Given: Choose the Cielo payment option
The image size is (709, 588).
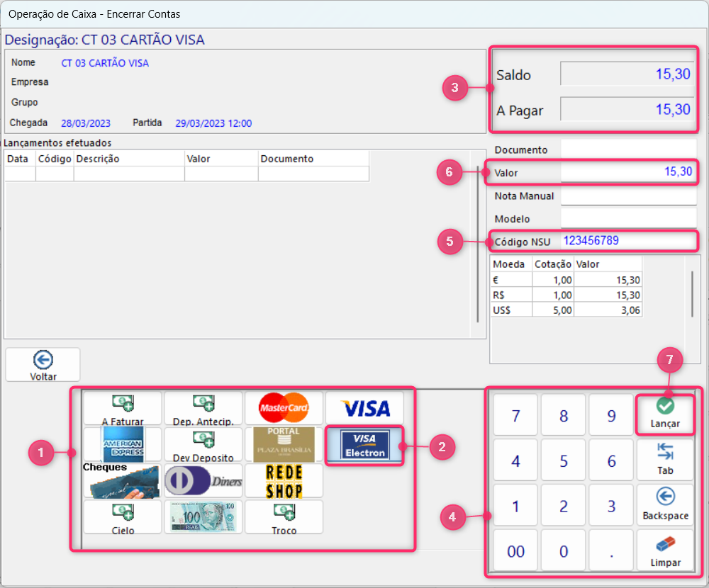Looking at the screenshot, I should click(123, 517).
